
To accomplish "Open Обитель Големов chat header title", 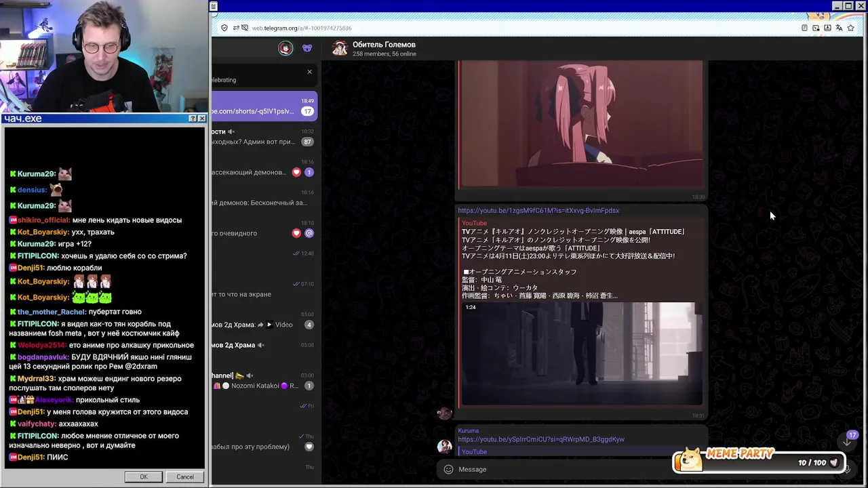I will click(x=384, y=45).
